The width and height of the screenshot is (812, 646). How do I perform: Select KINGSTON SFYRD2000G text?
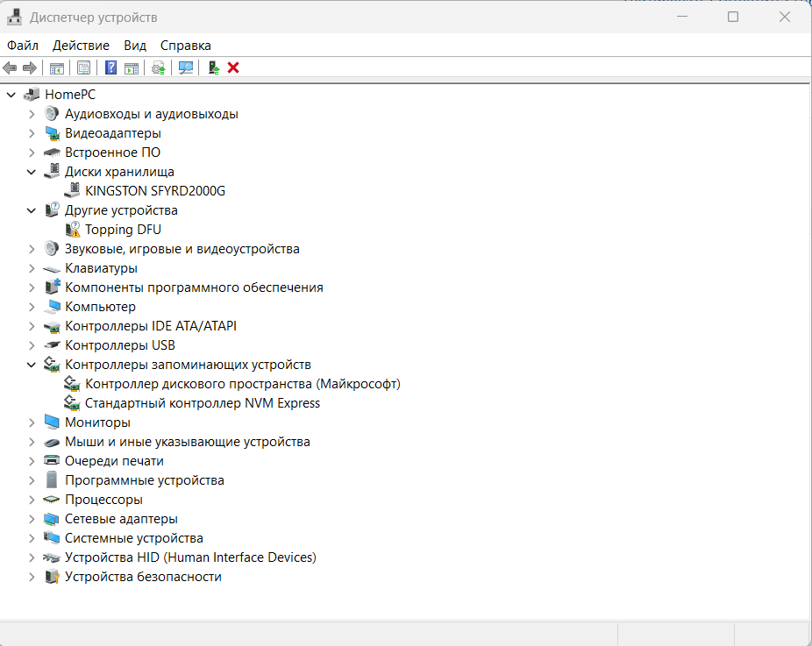pos(155,191)
